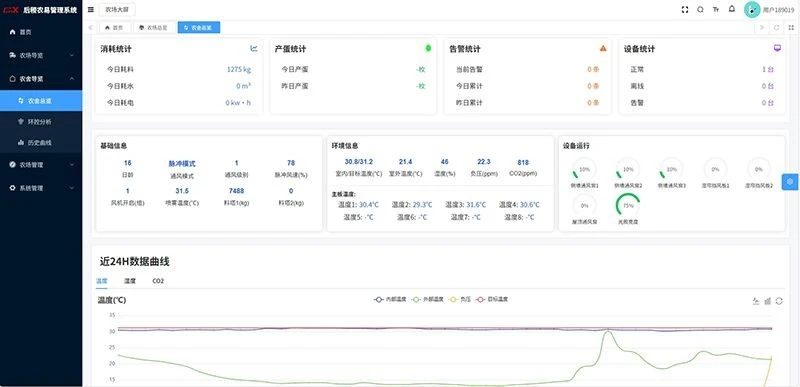Viewport: 800px width, 387px height.
Task: Maximize content area icon at tab bar right
Action: 791,28
